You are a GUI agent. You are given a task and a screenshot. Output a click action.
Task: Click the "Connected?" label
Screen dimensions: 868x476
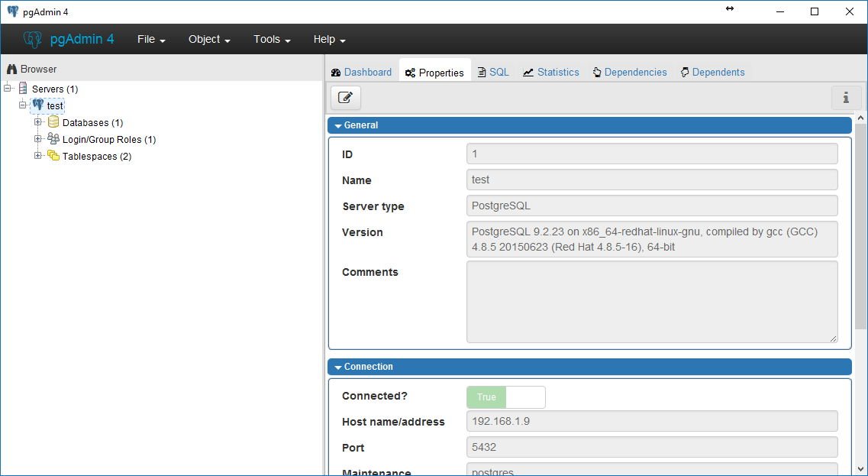tap(376, 396)
